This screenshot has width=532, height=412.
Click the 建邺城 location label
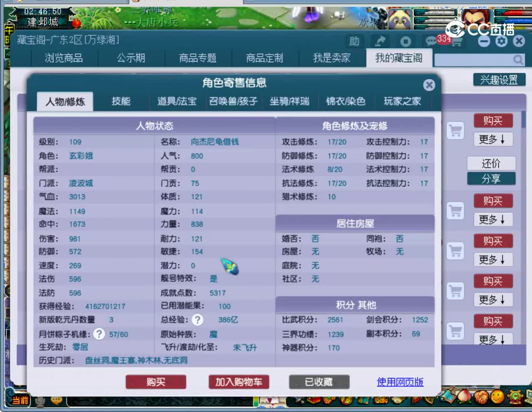42,22
